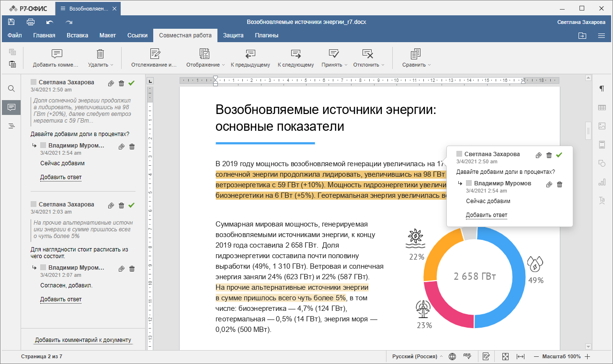This screenshot has width=613, height=364.
Task: Click the Reject change icon
Action: (x=368, y=54)
